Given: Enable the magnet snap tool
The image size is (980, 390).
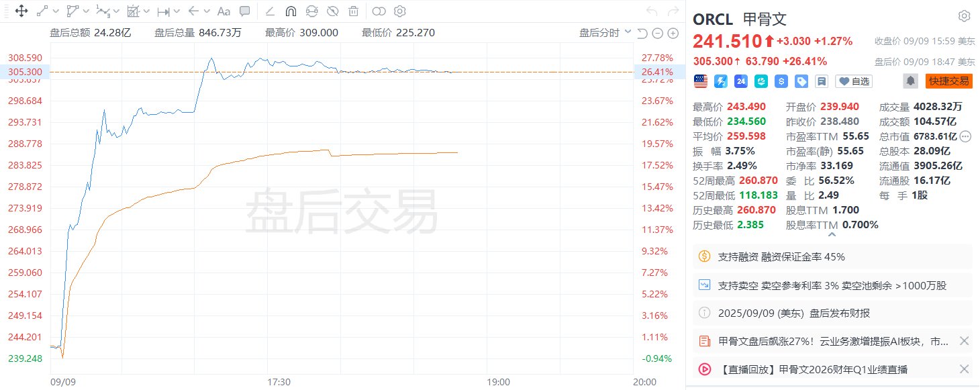Looking at the screenshot, I should [x=291, y=11].
